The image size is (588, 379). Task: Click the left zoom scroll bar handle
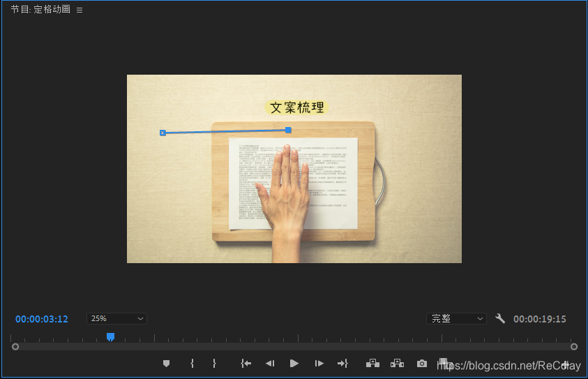pos(15,347)
